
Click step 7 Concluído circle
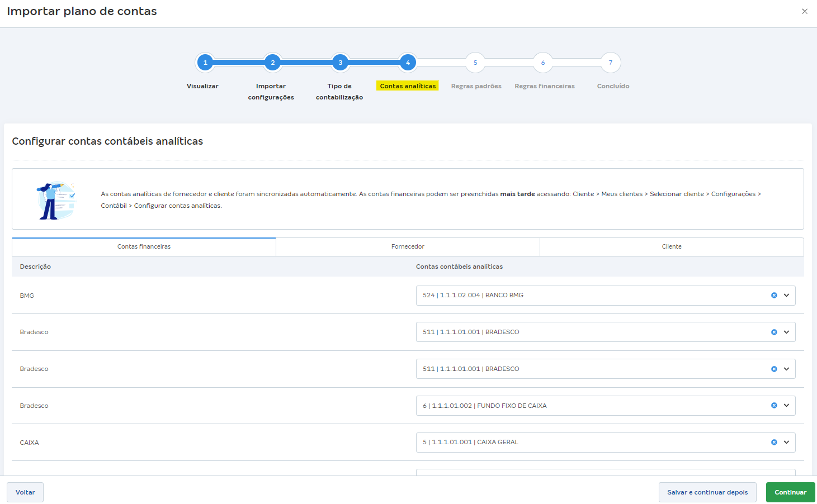coord(611,63)
